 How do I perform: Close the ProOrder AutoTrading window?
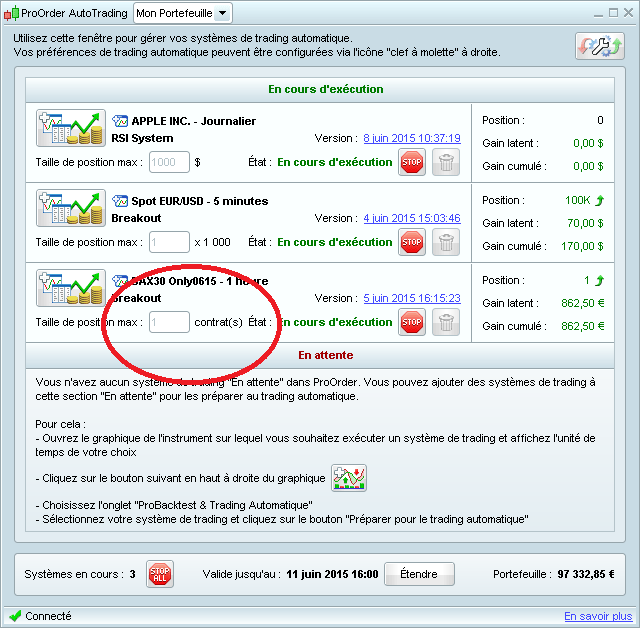coord(629,13)
